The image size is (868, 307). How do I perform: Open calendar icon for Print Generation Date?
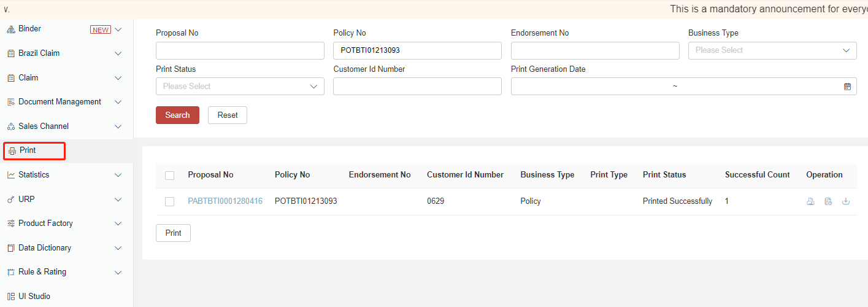[x=847, y=87]
